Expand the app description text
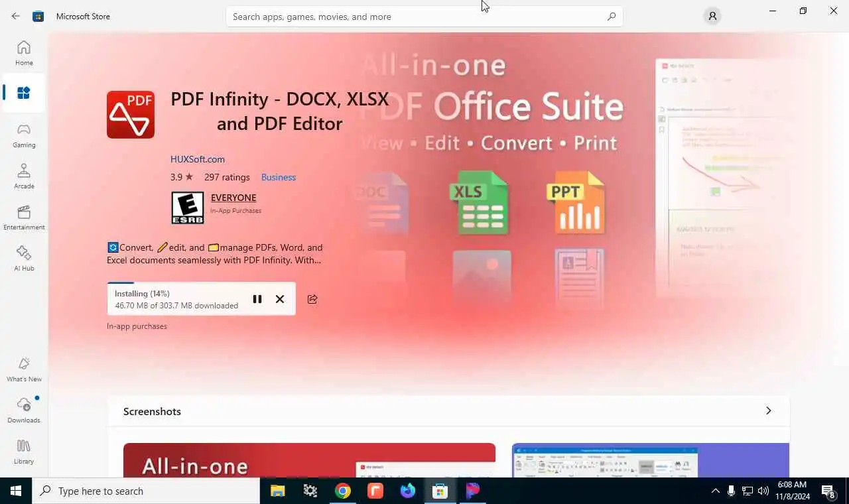849x504 pixels. coord(215,254)
